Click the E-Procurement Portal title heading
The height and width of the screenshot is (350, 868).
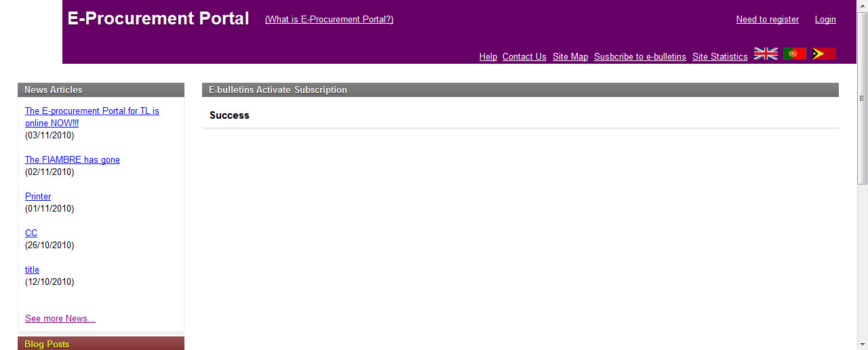[158, 19]
